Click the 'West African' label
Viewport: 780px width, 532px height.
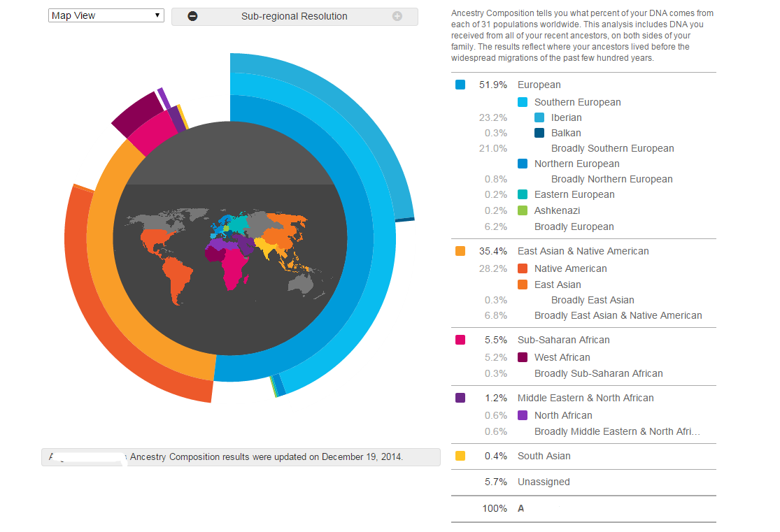pyautogui.click(x=562, y=357)
